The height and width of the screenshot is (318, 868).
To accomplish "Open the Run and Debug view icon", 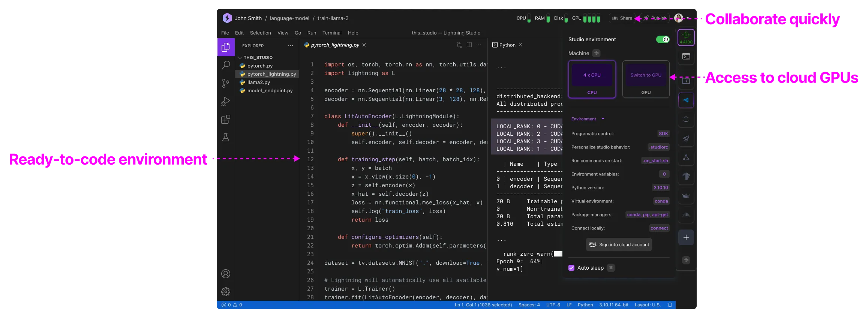I will coord(226,101).
